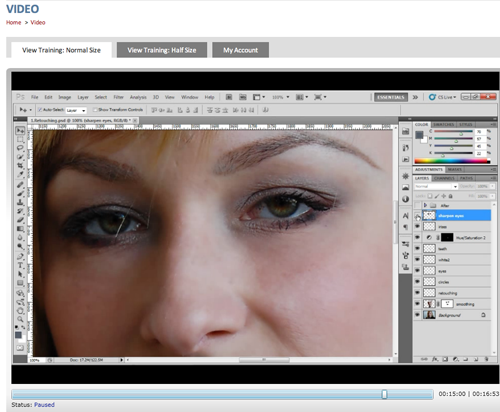
Task: Select the Blur tool
Action: coord(20,238)
